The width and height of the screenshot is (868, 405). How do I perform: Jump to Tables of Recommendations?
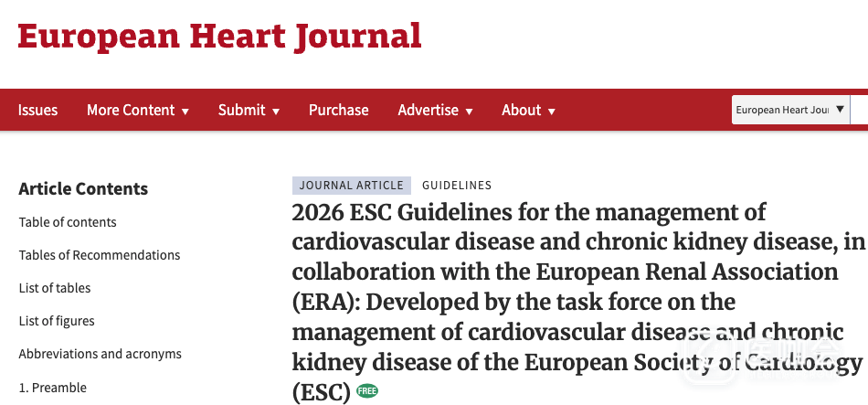(x=100, y=255)
